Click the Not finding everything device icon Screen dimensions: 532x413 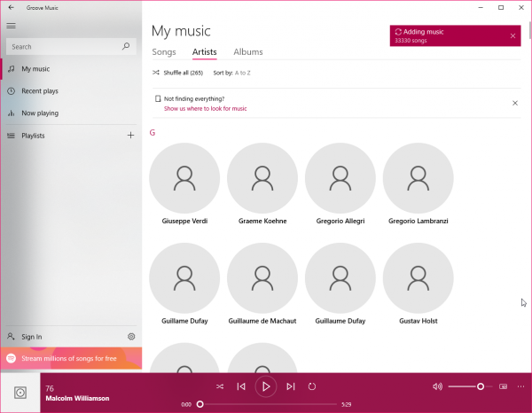(158, 98)
